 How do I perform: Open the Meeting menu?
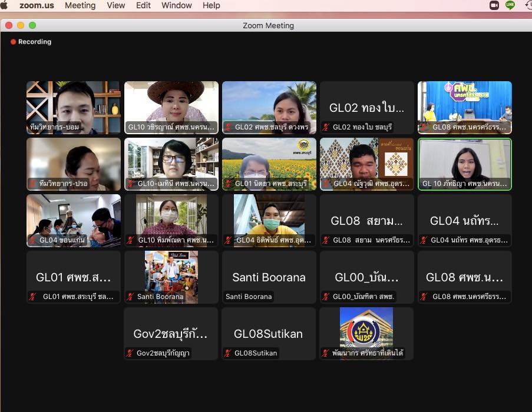coord(80,5)
